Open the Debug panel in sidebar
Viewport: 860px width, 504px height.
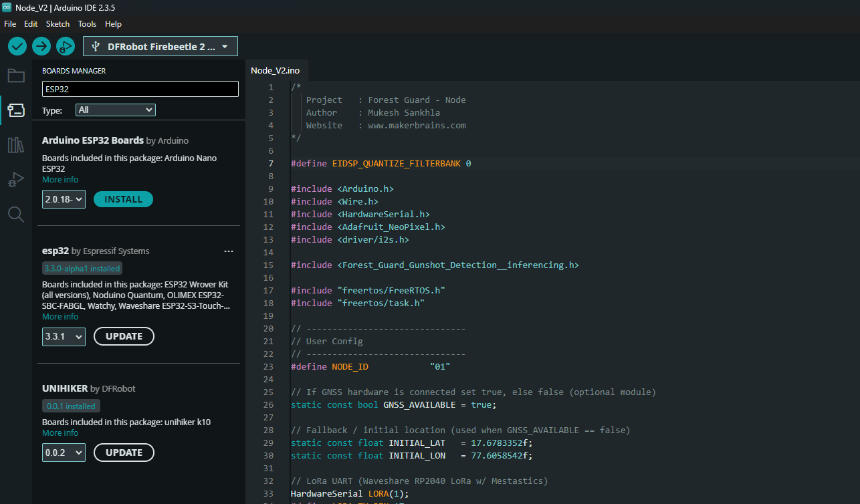point(16,179)
